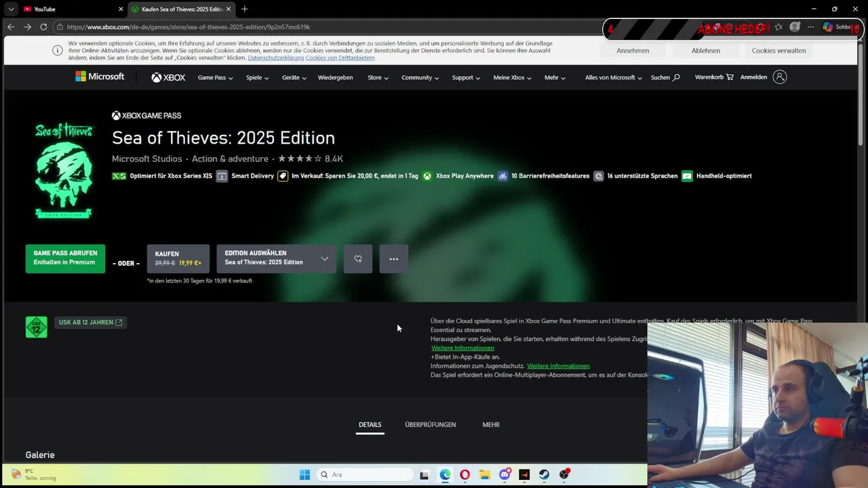Open Wiedergeben in navigation
The height and width of the screenshot is (488, 868).
[335, 77]
